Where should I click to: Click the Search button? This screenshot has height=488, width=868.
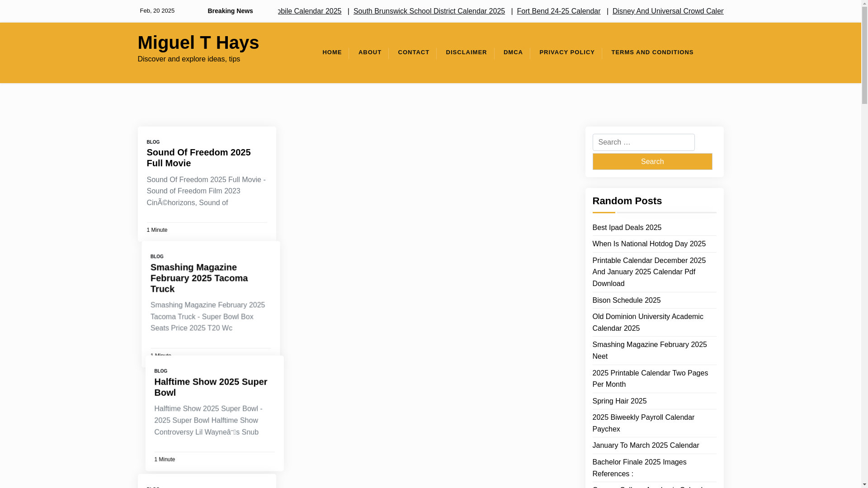pyautogui.click(x=652, y=161)
